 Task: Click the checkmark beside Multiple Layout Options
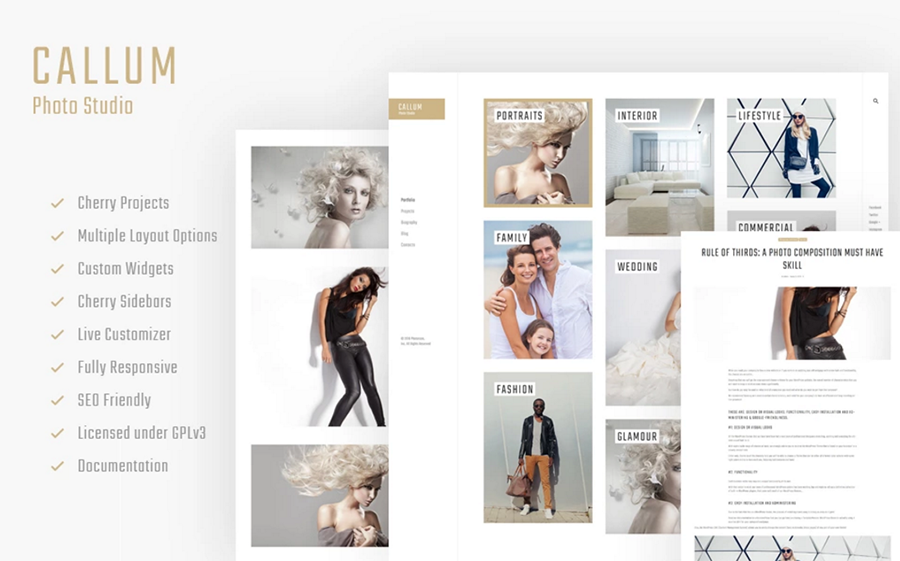[x=58, y=237]
